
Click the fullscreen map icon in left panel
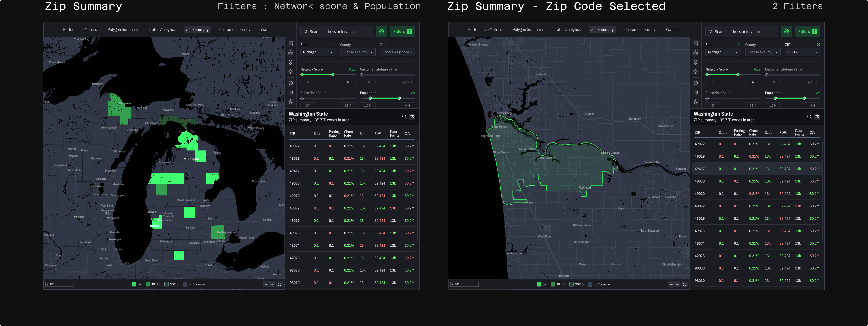(279, 284)
